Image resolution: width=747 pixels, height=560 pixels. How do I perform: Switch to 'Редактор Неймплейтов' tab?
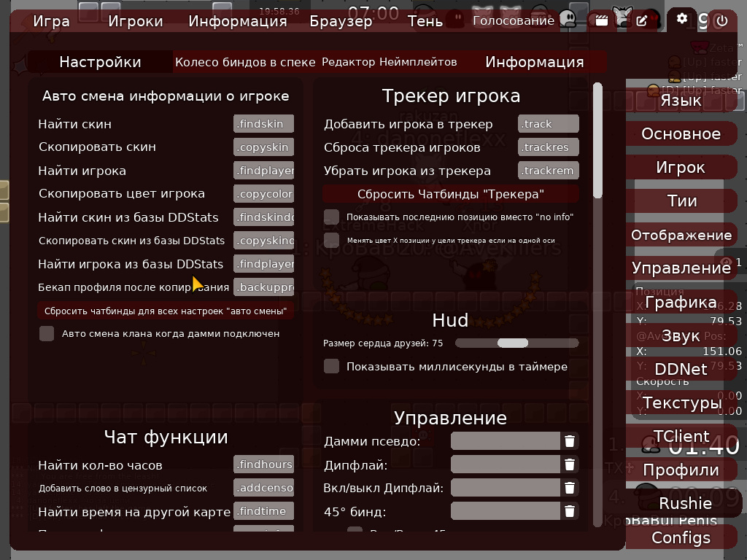390,62
